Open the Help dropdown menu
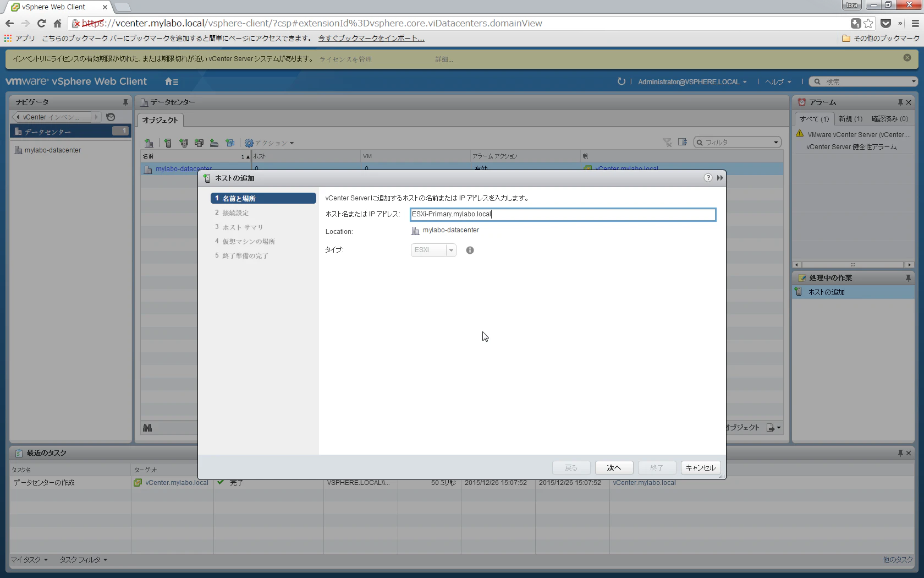This screenshot has height=578, width=924. (778, 82)
